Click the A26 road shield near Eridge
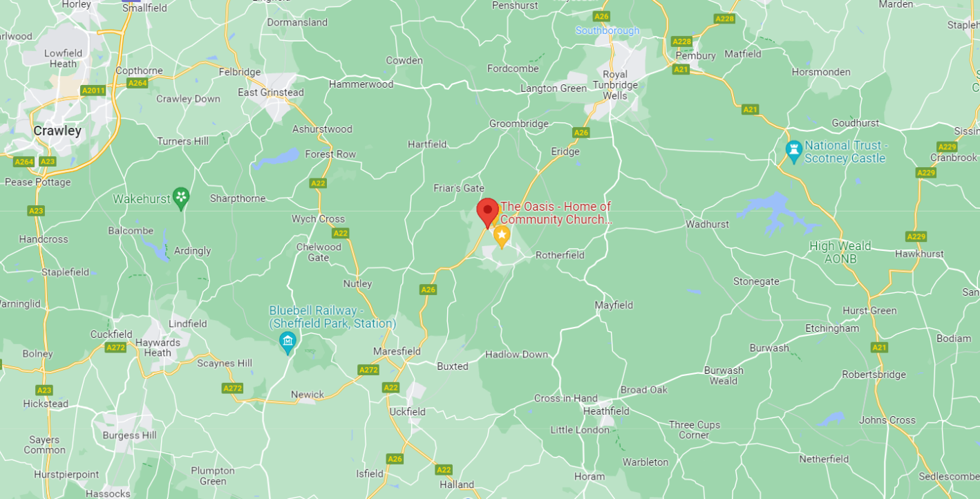Screen dimensions: 980x499 pyautogui.click(x=581, y=133)
